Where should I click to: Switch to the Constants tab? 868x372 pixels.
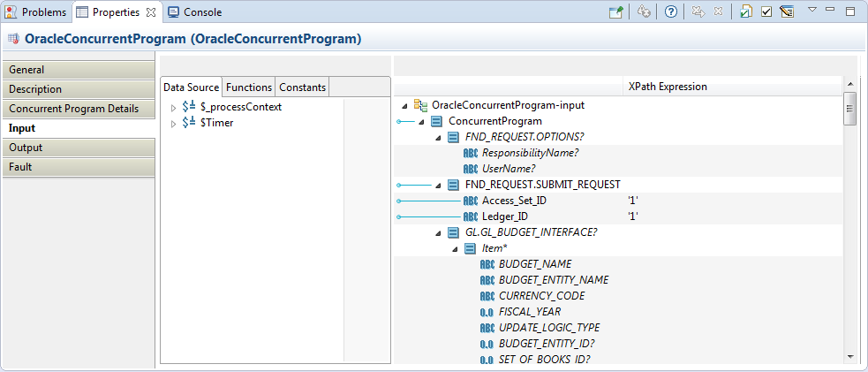[x=302, y=87]
